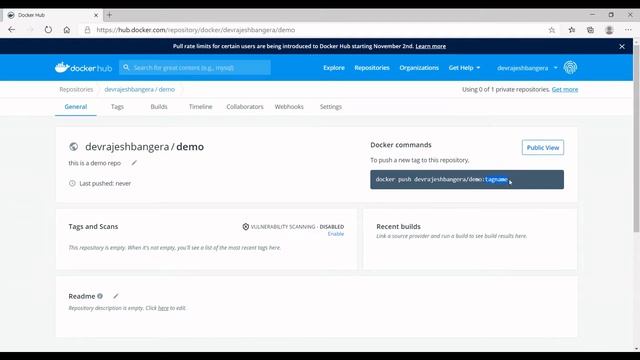Screen dimensions: 640x360
Task: Edit the Readme with pencil icon
Action: [116, 296]
